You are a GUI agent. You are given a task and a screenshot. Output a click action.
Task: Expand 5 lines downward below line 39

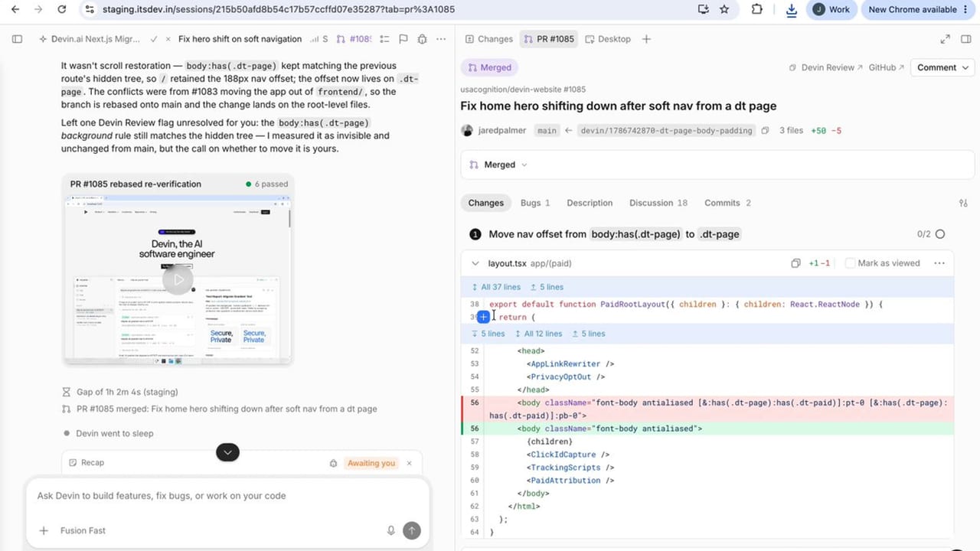(488, 334)
